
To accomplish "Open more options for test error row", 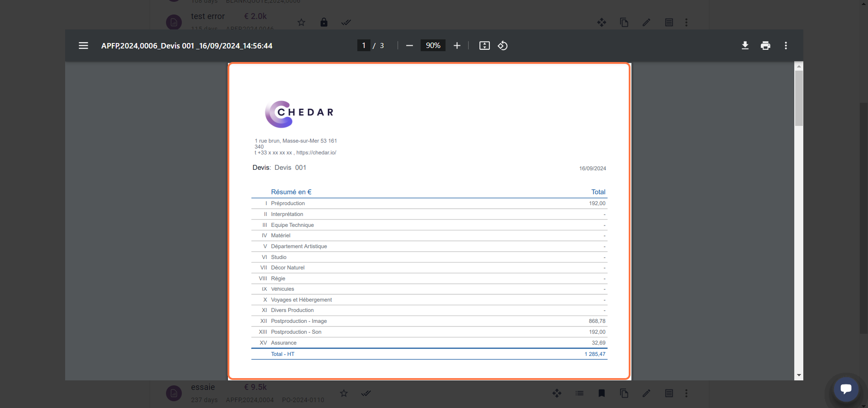I will coord(686,22).
